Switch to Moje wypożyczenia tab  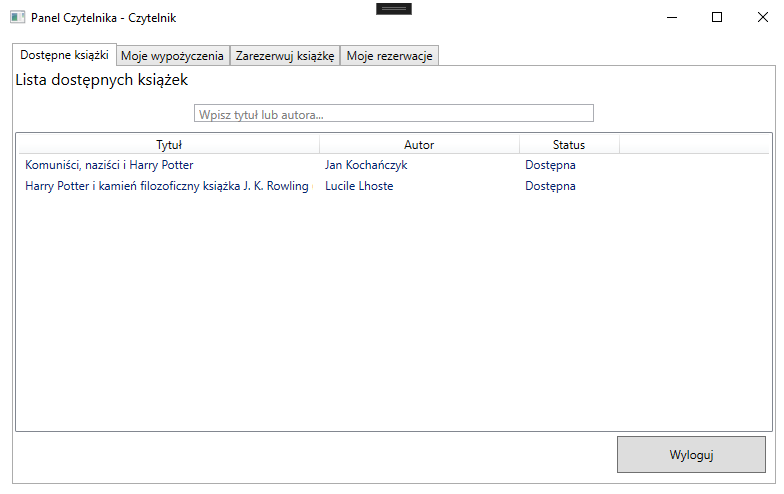click(x=172, y=56)
